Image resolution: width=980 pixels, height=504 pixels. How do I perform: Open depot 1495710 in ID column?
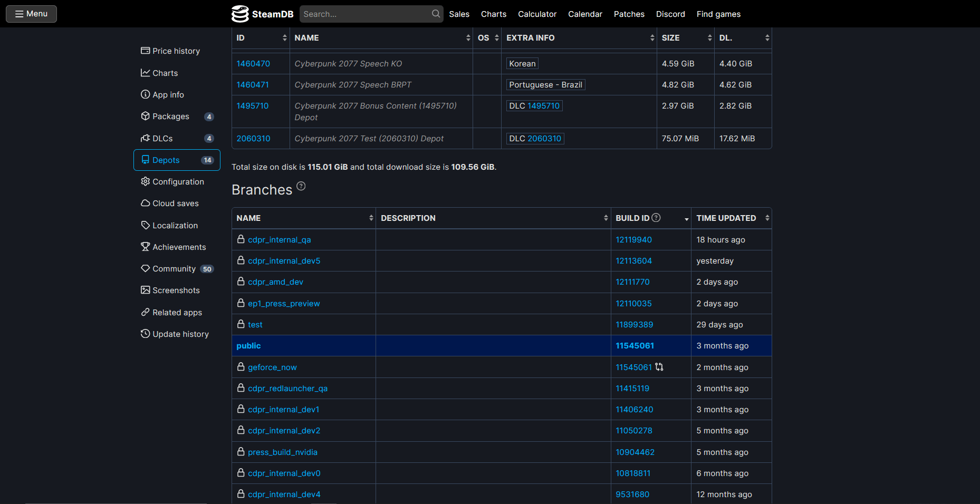point(253,106)
